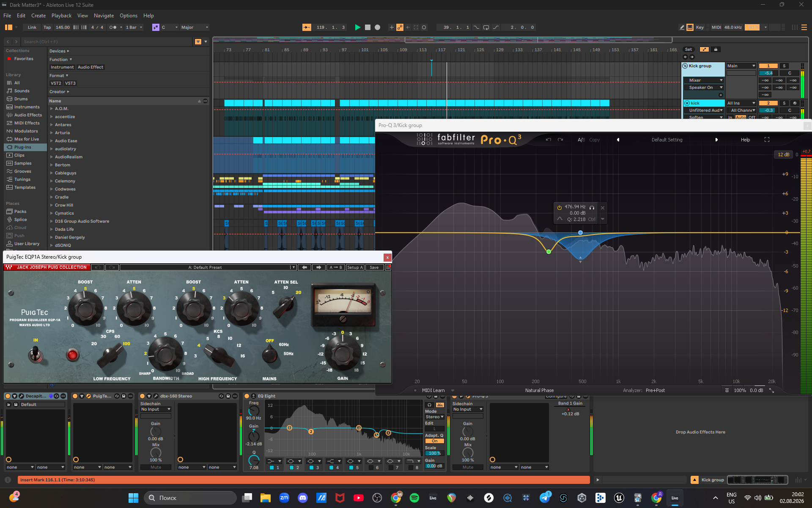Image resolution: width=812 pixels, height=508 pixels.
Task: Disable EQ Eight band 1 activator
Action: point(272,468)
